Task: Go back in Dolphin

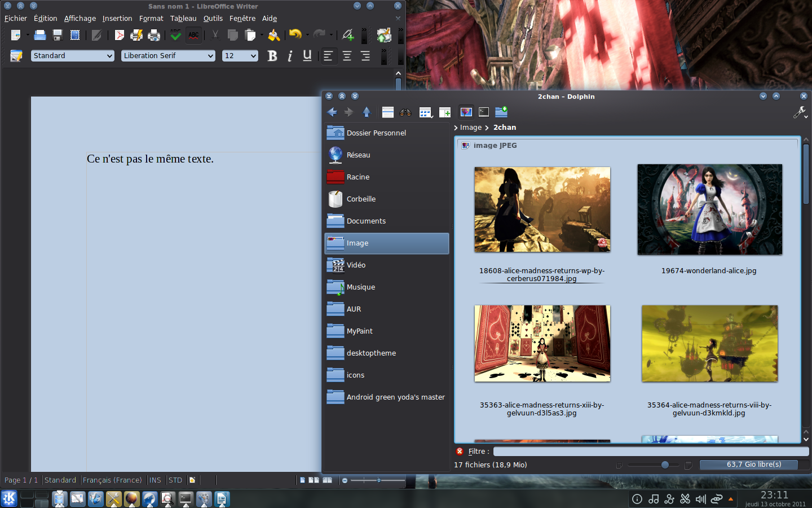Action: (332, 112)
